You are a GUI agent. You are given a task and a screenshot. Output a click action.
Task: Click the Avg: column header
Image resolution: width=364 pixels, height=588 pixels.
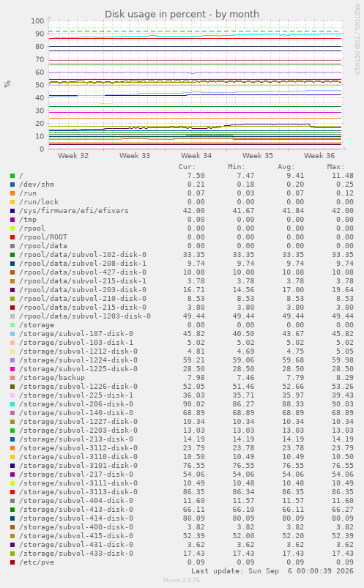(x=286, y=167)
